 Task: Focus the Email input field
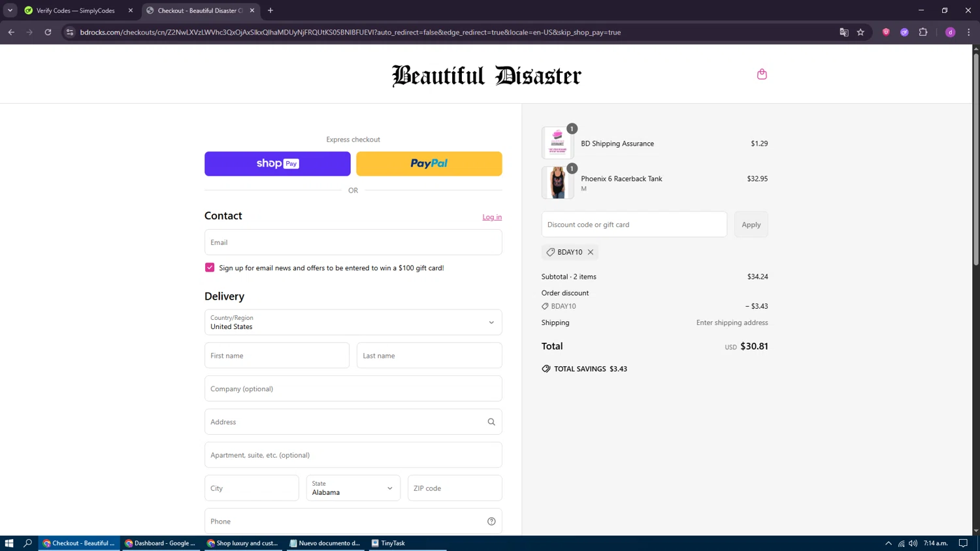point(353,242)
